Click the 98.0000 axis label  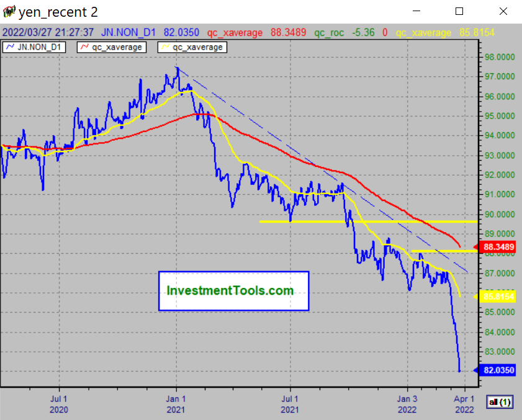(500, 57)
